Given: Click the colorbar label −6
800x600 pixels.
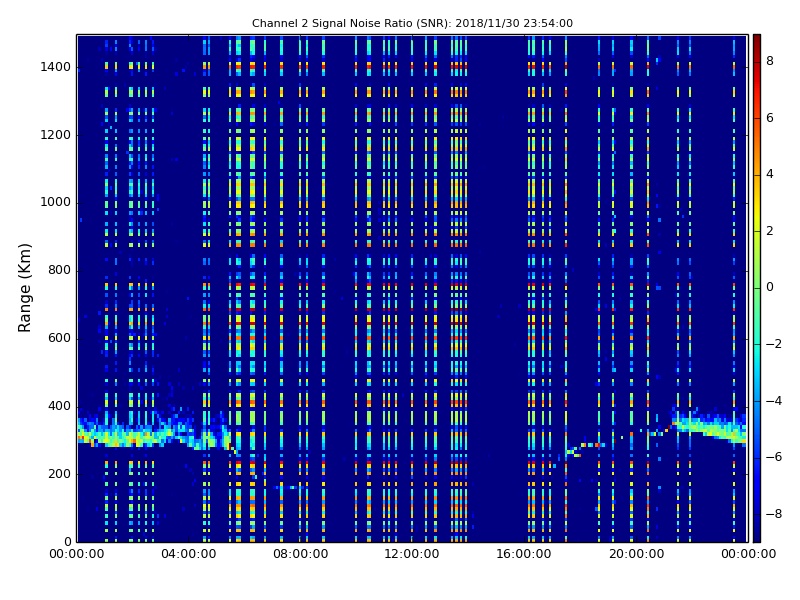Looking at the screenshot, I should [x=774, y=457].
